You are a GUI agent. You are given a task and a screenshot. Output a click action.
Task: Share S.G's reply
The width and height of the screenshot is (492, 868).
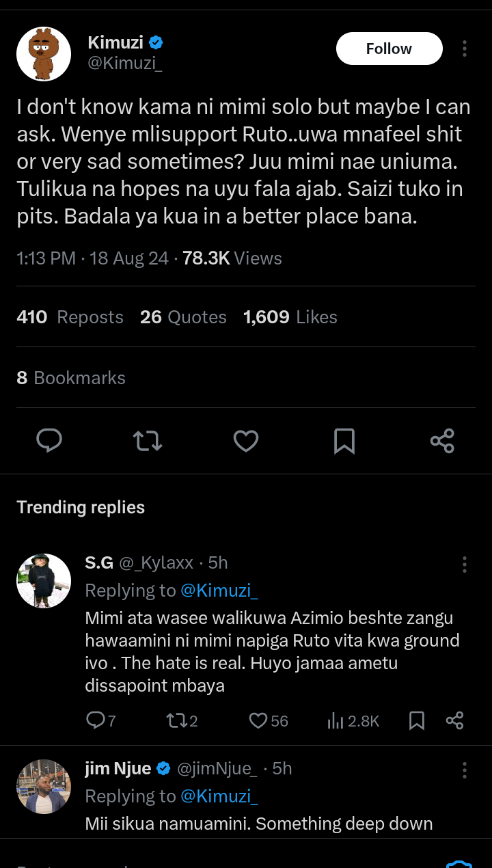pyautogui.click(x=455, y=720)
